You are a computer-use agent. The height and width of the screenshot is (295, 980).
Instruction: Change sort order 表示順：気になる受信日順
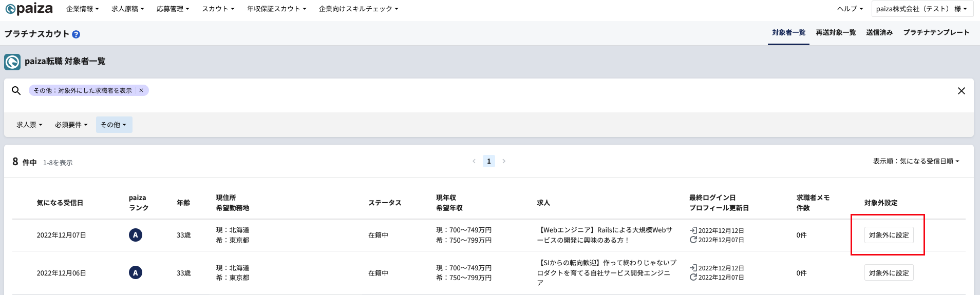(916, 161)
